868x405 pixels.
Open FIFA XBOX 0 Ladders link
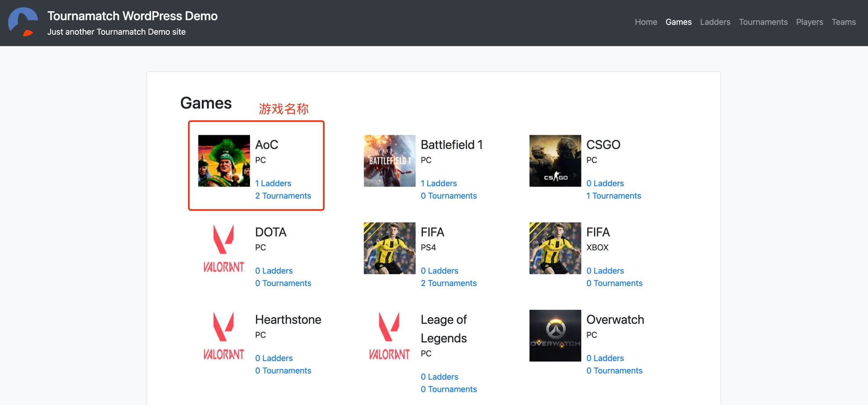pos(605,271)
